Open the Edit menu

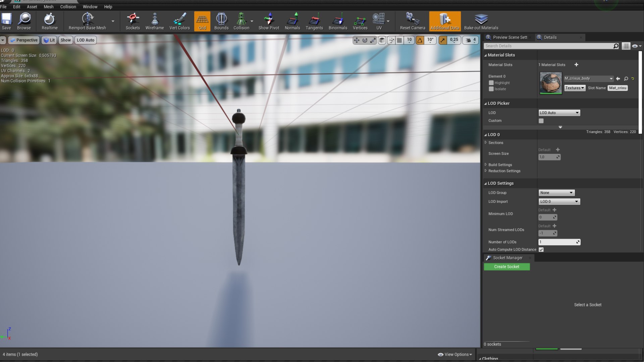click(17, 7)
